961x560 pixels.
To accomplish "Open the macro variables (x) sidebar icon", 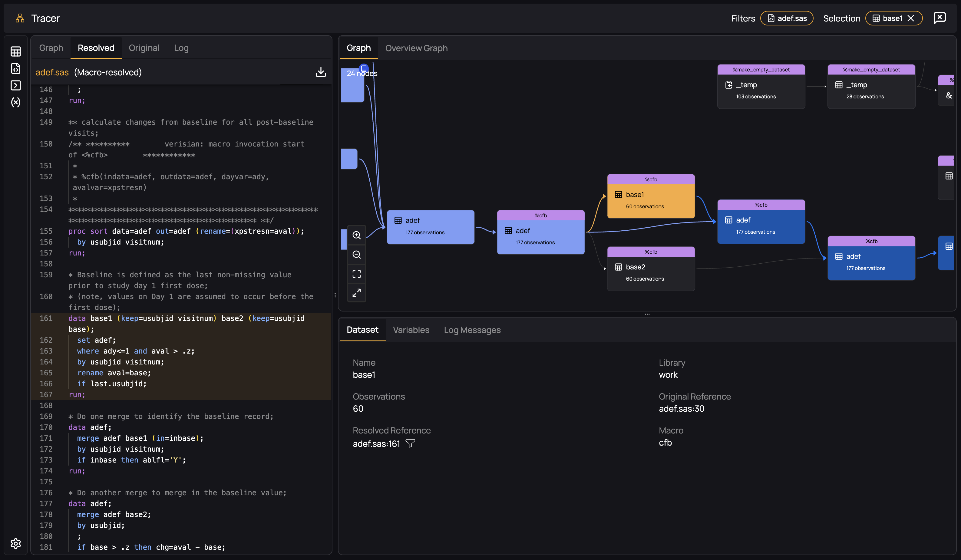I will tap(16, 102).
